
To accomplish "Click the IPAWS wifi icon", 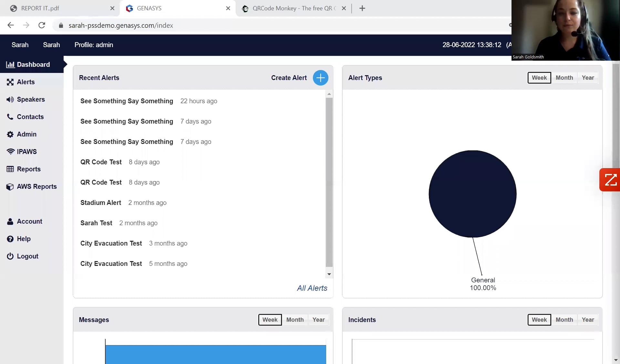I will point(10,152).
